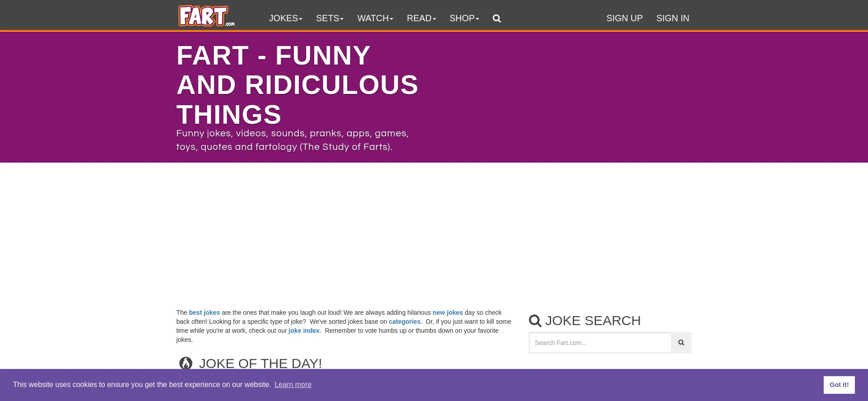Click SIGN UP in the header
868x401 pixels.
click(x=624, y=19)
